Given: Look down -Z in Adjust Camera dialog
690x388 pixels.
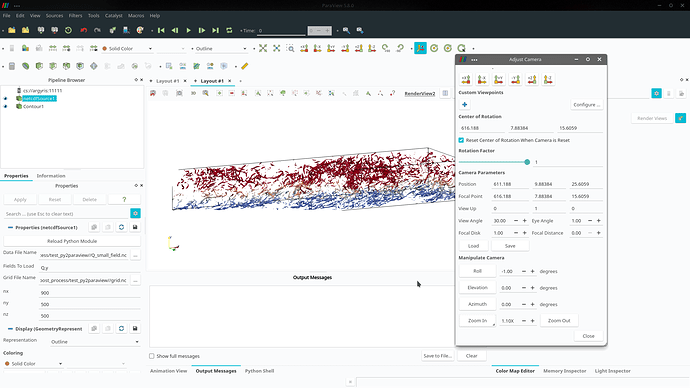Looking at the screenshot, I should [x=548, y=79].
